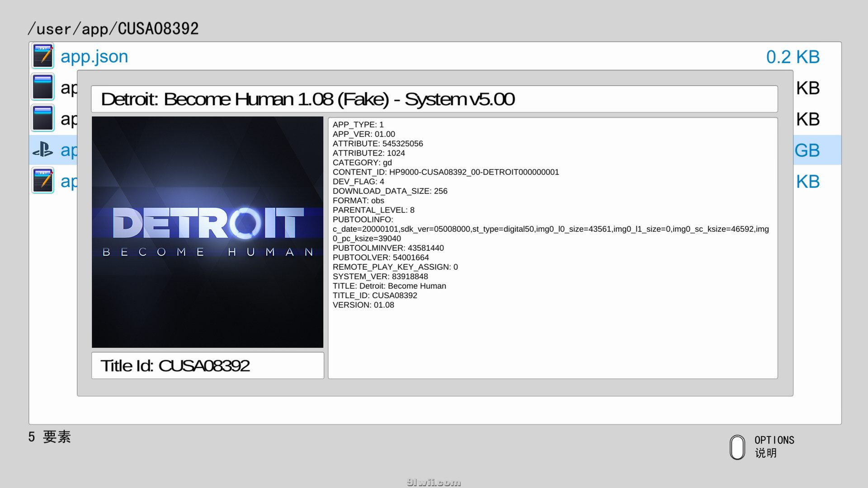Click the CATEGORY: gd line
868x488 pixels.
(x=362, y=163)
